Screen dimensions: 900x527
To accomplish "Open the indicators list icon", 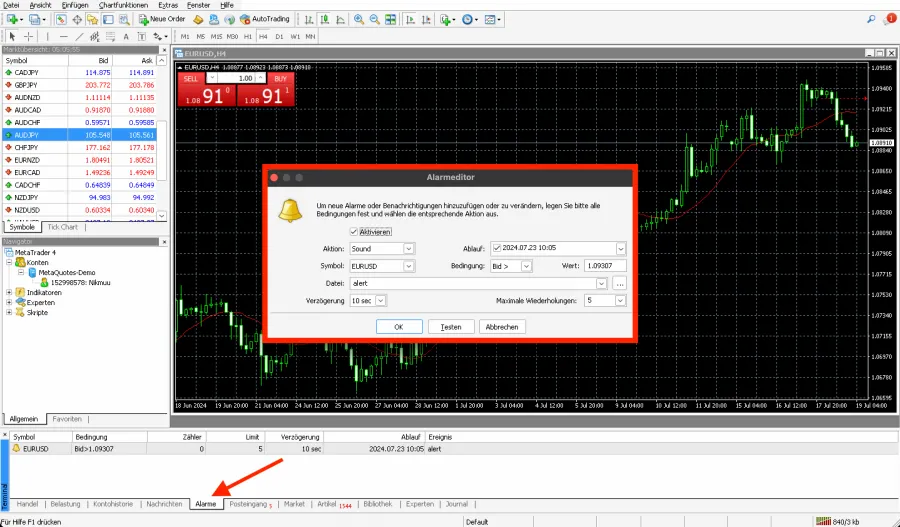I will click(x=447, y=20).
